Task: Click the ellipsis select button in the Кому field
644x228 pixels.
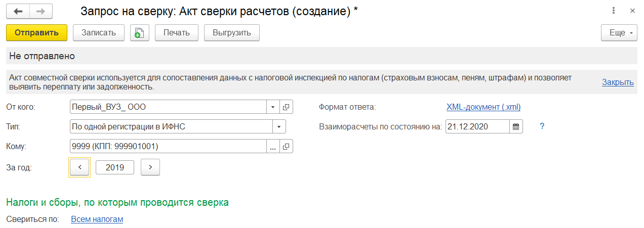Action: pyautogui.click(x=273, y=147)
